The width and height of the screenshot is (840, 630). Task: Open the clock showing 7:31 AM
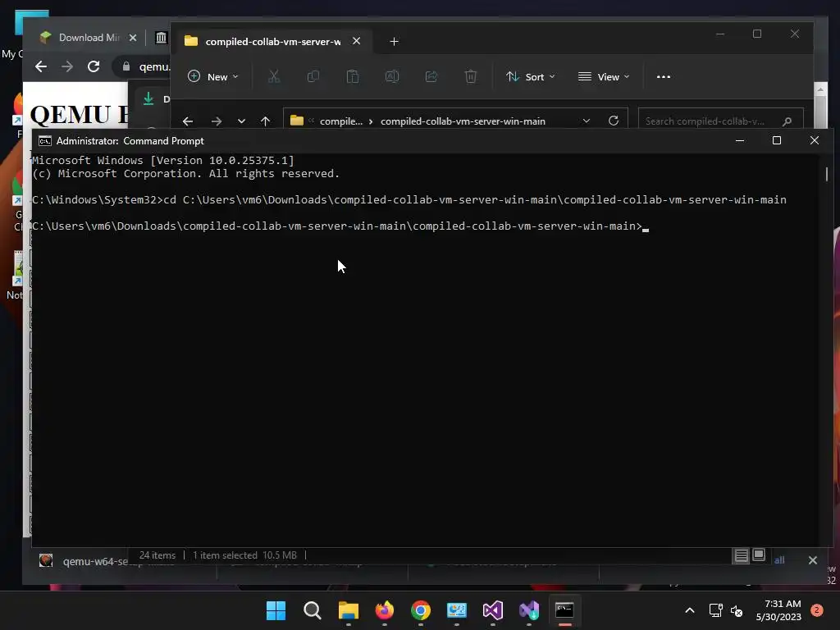pos(778,610)
